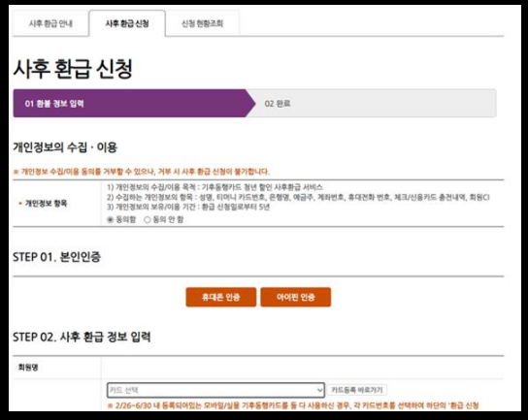The width and height of the screenshot is (528, 420).
Task: Click the 사후 환급 신청 page heading
Action: point(73,69)
